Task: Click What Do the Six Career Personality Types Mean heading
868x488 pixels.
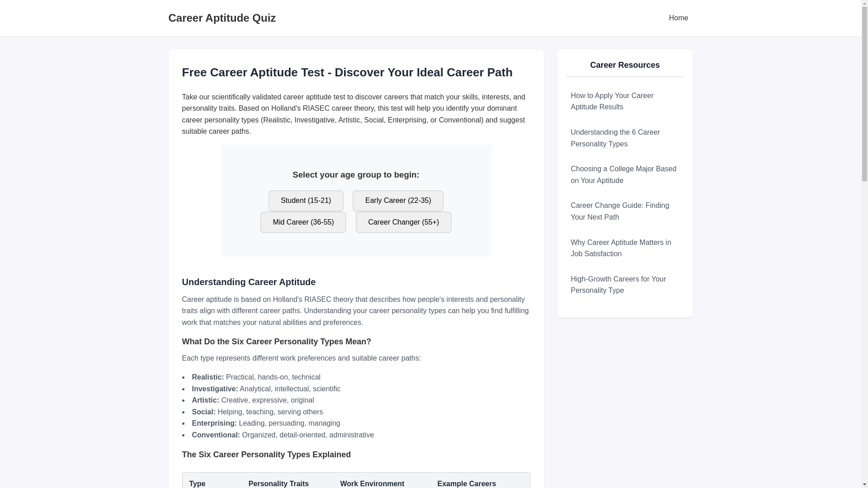Action: tap(276, 342)
